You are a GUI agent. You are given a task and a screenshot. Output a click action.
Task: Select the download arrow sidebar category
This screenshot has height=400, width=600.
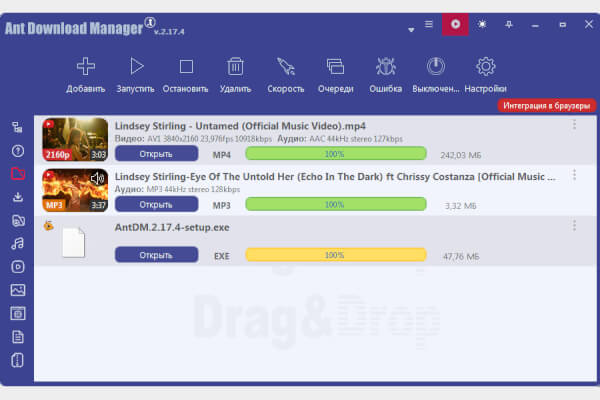18,197
